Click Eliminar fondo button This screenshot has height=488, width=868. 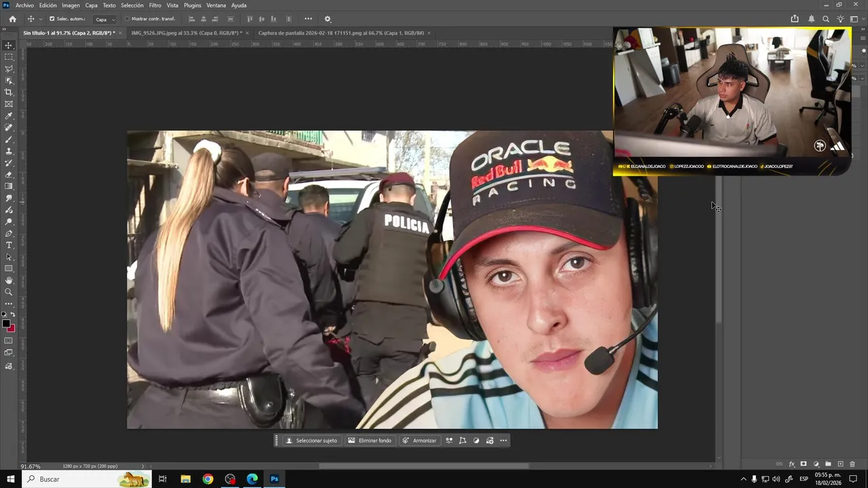(370, 441)
